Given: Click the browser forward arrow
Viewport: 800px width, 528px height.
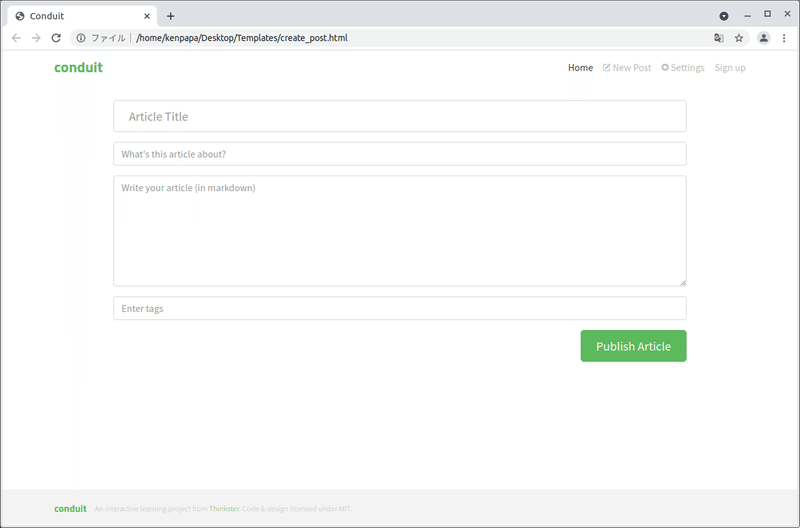Looking at the screenshot, I should pos(36,38).
